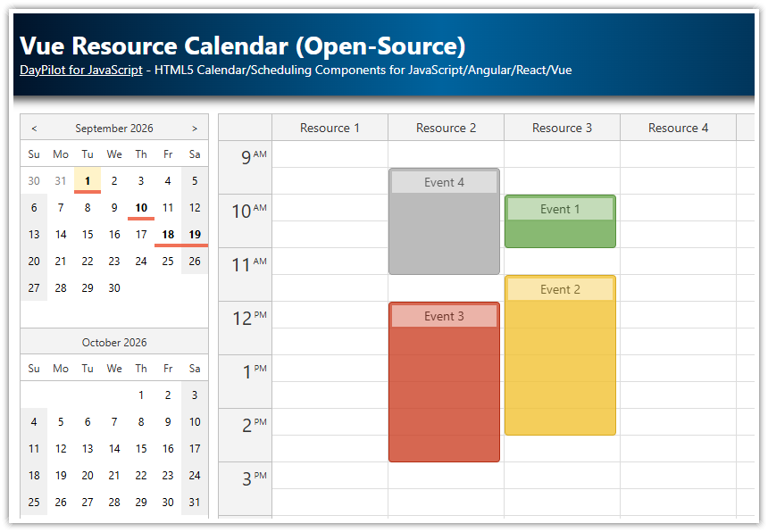Image resolution: width=768 pixels, height=532 pixels.
Task: Click the previous month arrow
Action: click(x=34, y=128)
